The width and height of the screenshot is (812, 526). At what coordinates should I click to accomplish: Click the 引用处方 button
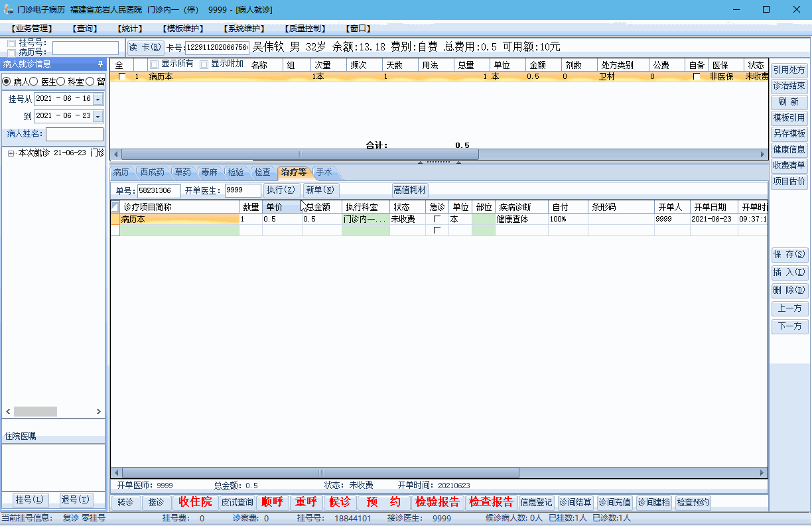[789, 70]
